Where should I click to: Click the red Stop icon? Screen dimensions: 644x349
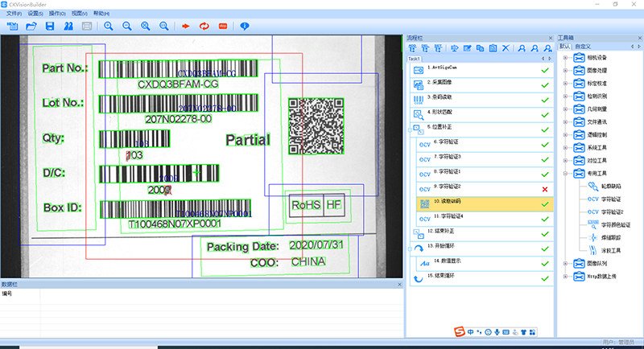(x=221, y=27)
